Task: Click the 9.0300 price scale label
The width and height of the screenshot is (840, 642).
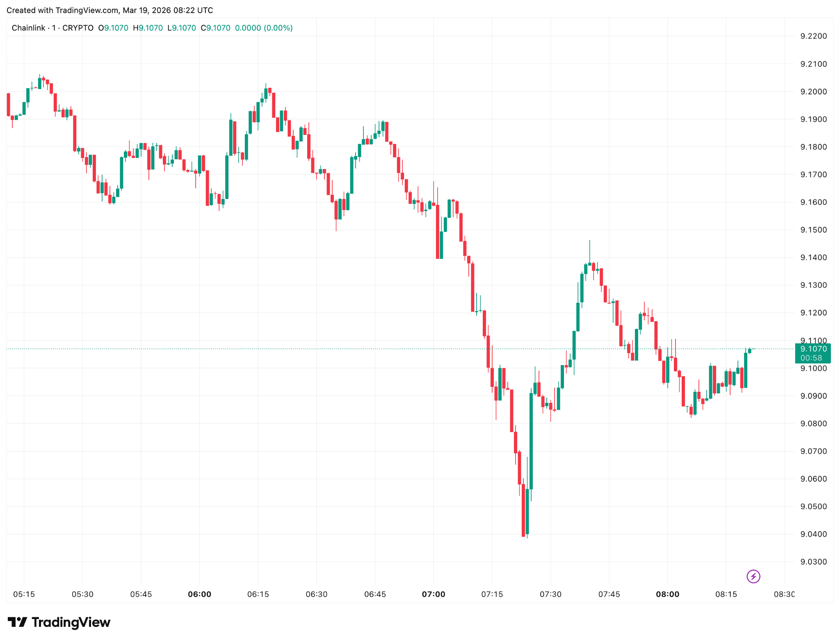Action: [813, 562]
